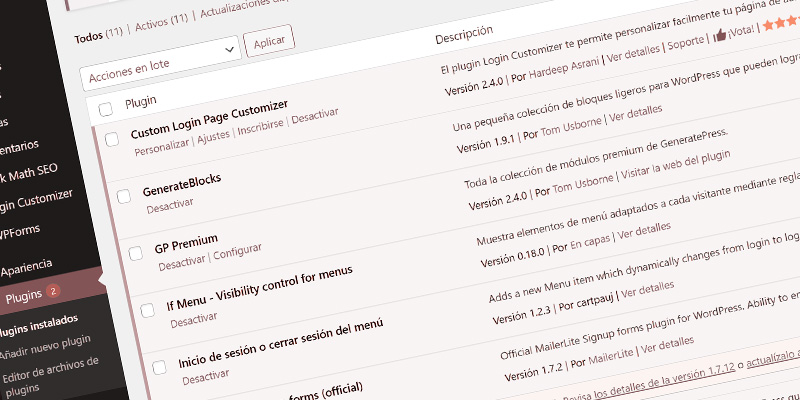Check the Custom Login Page Customizer checkbox
Screen dimensions: 800x400
coord(112,139)
